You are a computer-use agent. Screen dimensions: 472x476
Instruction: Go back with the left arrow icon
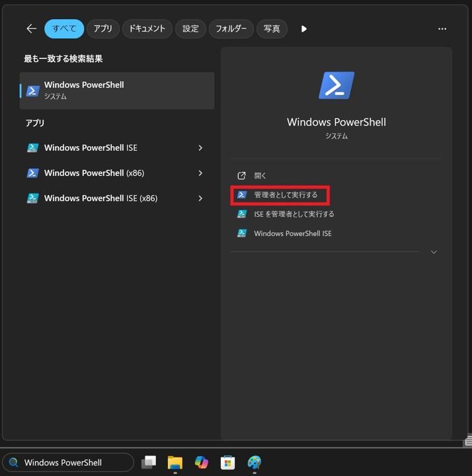[x=31, y=29]
